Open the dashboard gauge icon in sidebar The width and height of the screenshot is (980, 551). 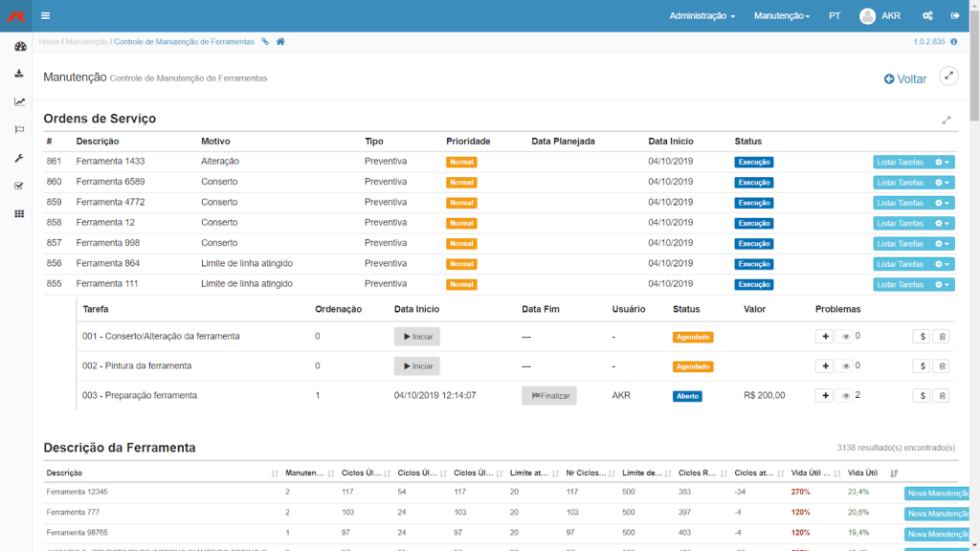point(19,46)
